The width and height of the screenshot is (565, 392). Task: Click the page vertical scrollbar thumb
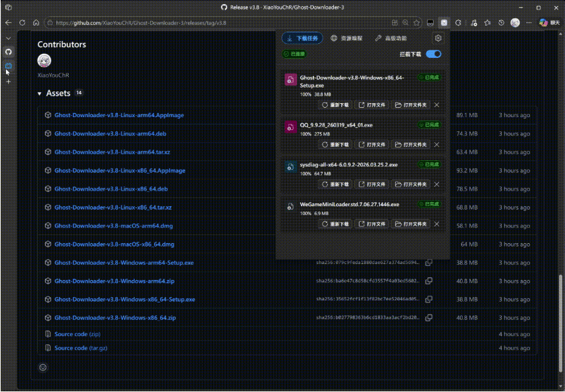click(560, 323)
